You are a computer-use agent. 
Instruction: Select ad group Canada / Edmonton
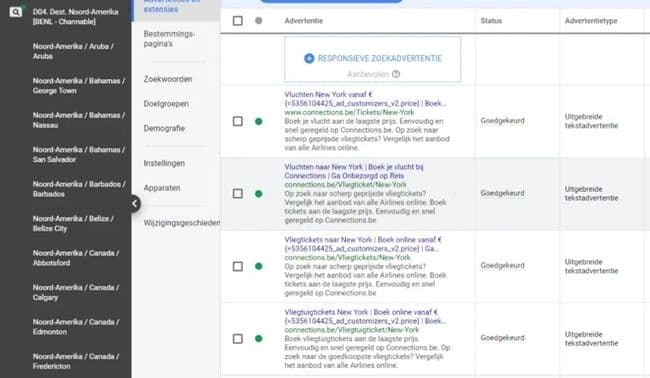pyautogui.click(x=76, y=326)
